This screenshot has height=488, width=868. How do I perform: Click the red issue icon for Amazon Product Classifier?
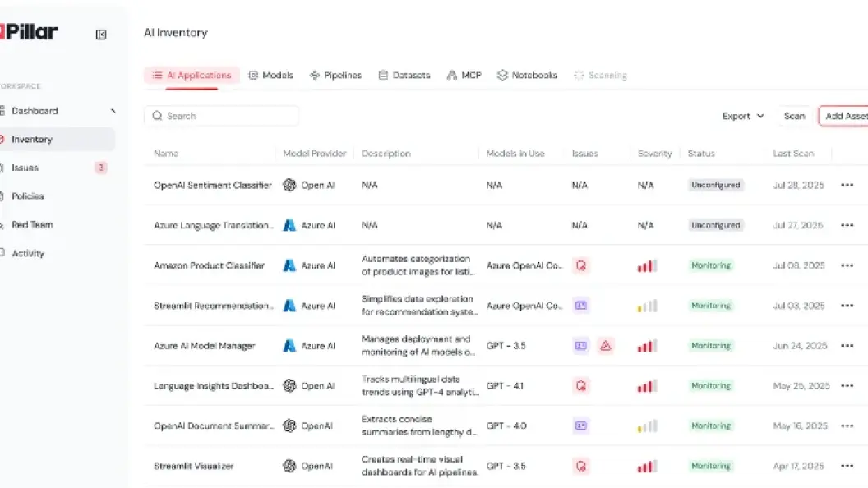click(580, 265)
